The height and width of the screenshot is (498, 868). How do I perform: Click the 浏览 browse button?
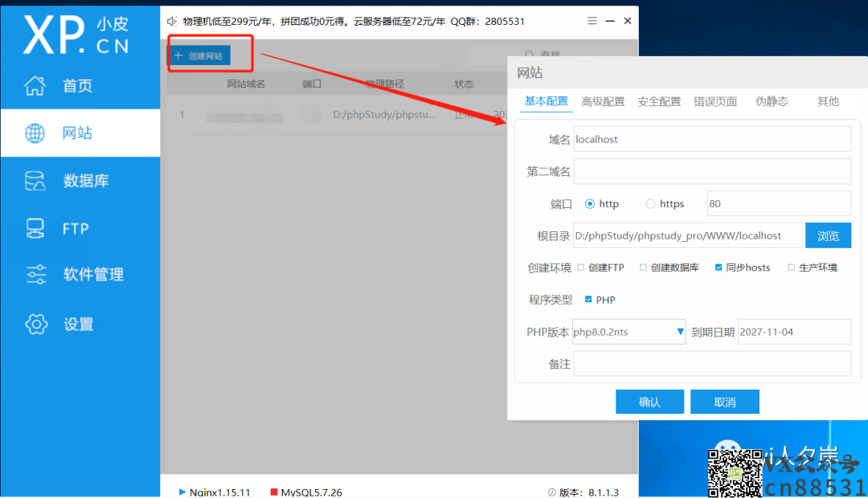[828, 235]
